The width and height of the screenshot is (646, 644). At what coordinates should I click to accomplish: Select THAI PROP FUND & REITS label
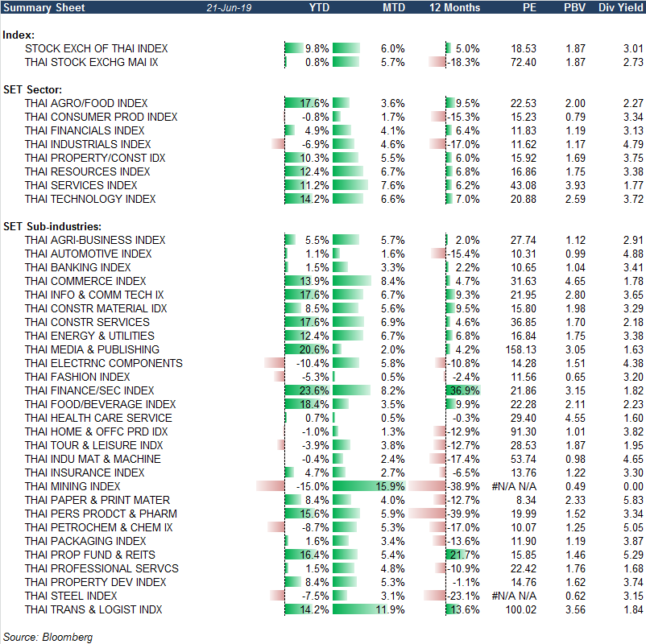coord(90,555)
